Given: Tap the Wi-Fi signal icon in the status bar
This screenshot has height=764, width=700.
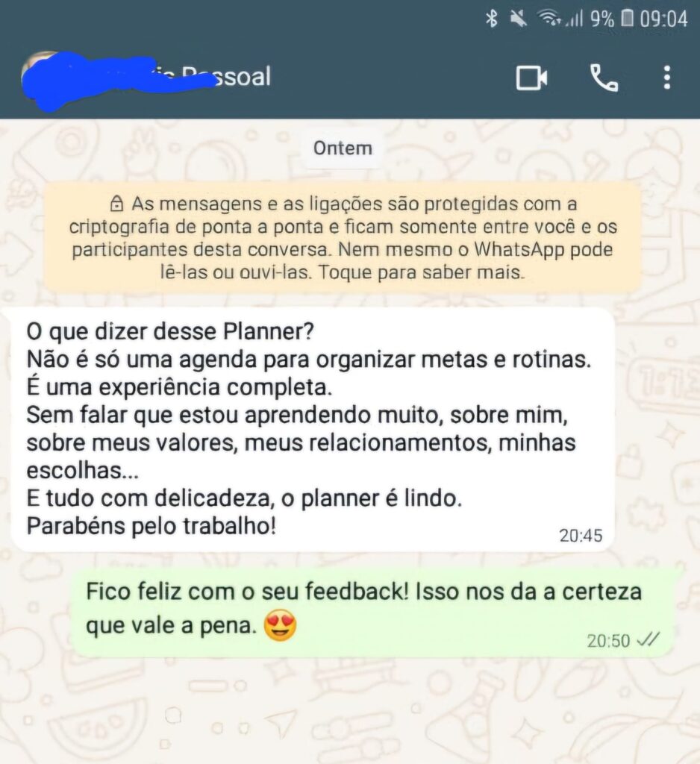Looking at the screenshot, I should (x=549, y=19).
